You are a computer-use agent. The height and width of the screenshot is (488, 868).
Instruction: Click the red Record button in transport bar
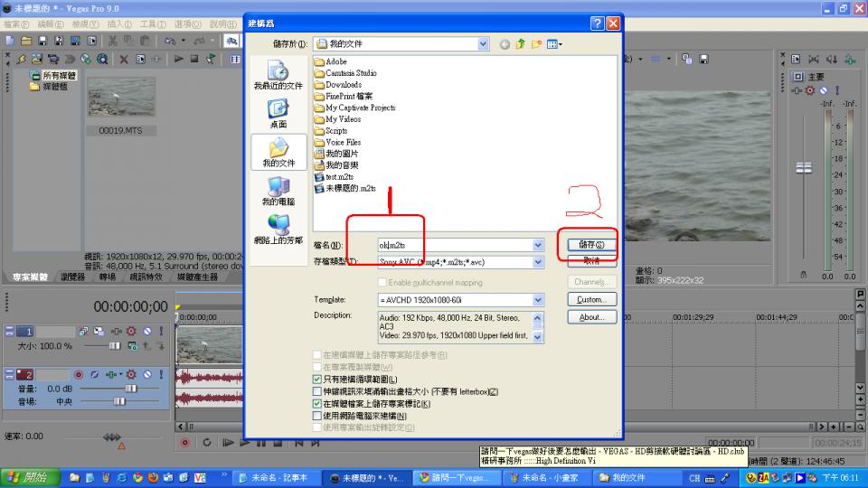184,443
